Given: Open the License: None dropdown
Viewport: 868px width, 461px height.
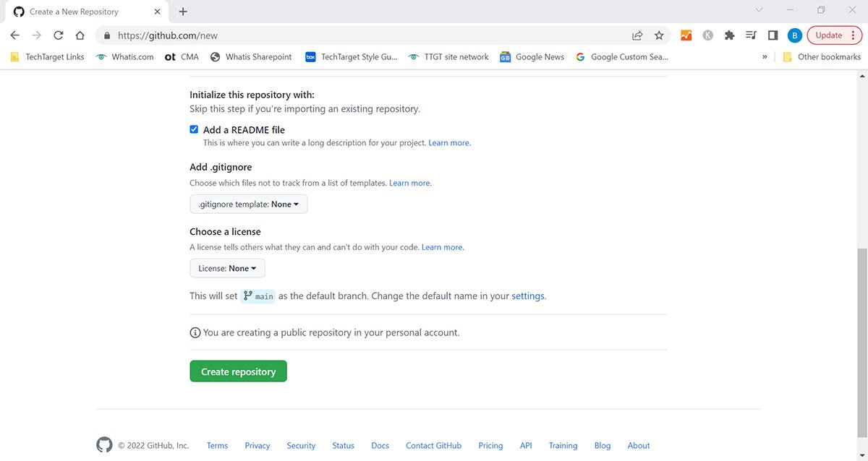Looking at the screenshot, I should pyautogui.click(x=227, y=268).
